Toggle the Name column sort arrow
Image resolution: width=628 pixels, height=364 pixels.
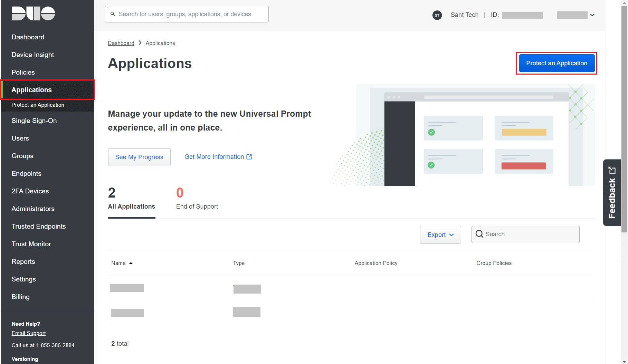pos(131,263)
